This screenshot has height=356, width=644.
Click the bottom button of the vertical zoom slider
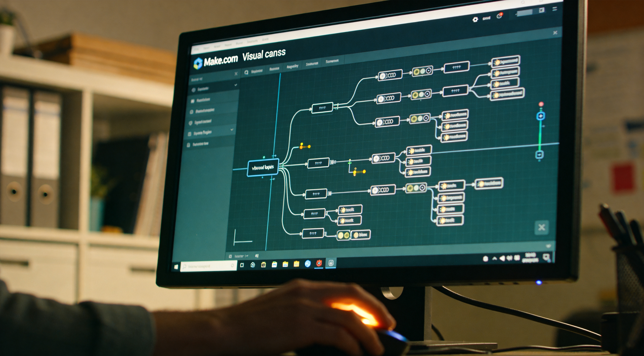tap(539, 154)
